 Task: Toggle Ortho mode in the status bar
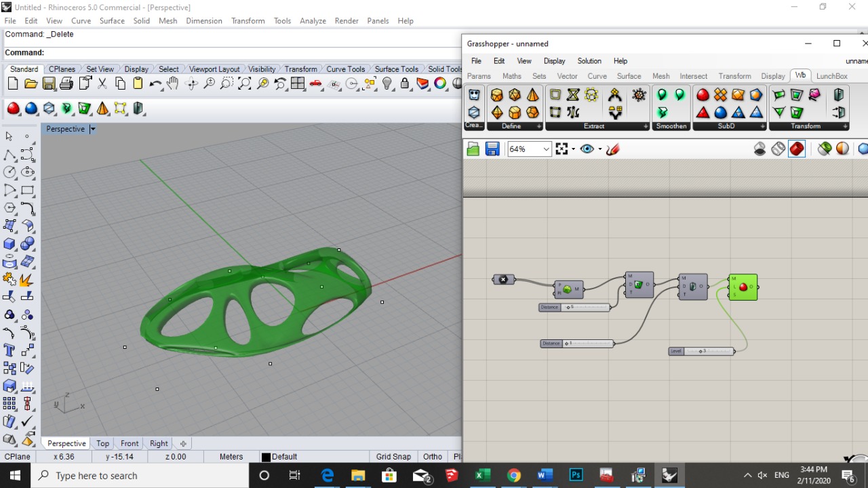tap(432, 457)
